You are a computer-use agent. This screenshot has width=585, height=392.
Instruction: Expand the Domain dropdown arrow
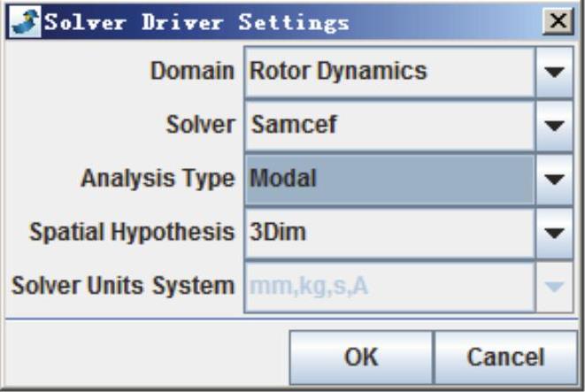click(x=555, y=71)
